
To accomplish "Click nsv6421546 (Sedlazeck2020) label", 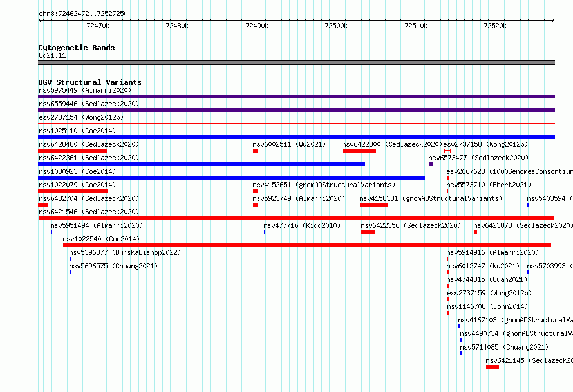I will click(x=89, y=212).
